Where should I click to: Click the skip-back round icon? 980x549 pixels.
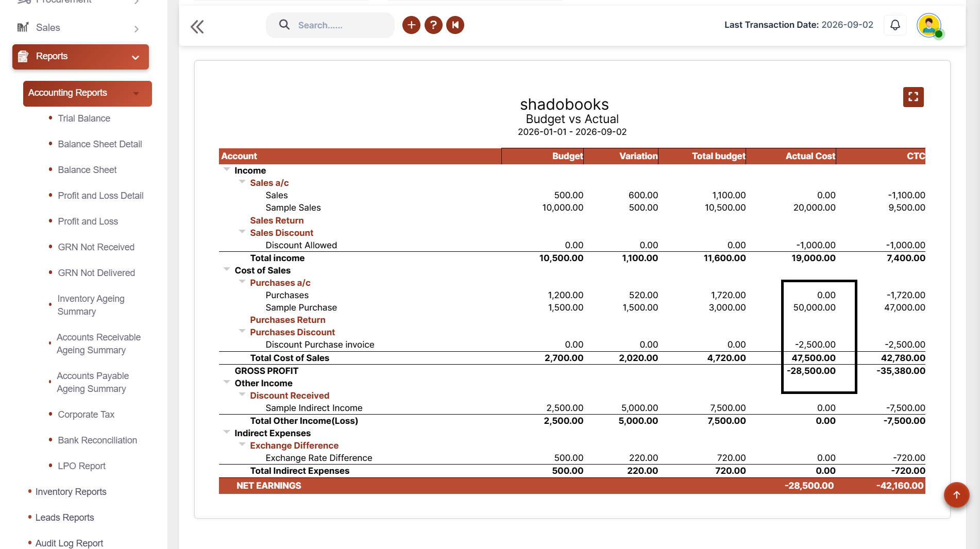[455, 25]
